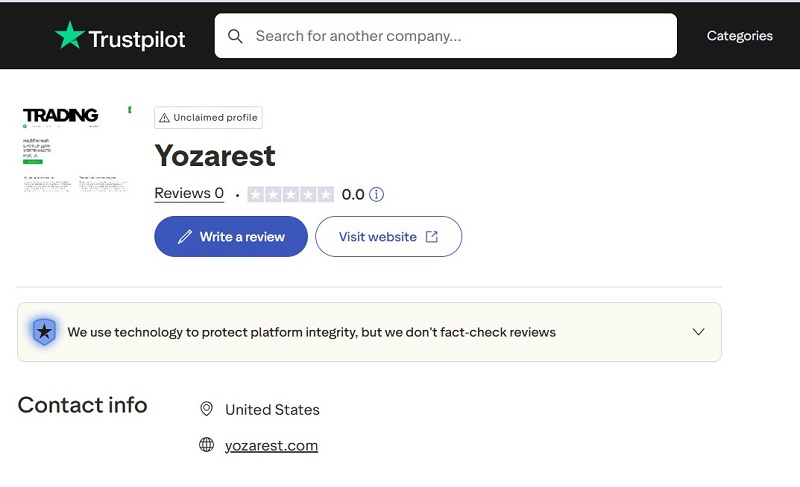The height and width of the screenshot is (487, 800).
Task: Open the Categories menu
Action: pyautogui.click(x=739, y=36)
